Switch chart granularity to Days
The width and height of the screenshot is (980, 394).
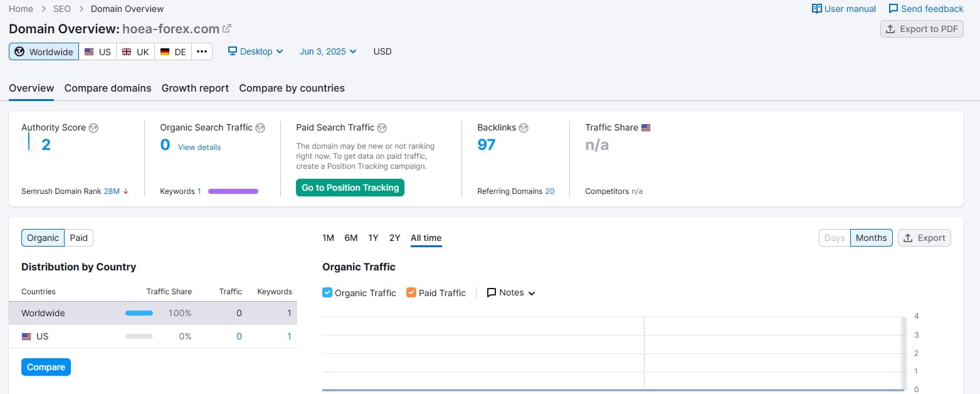pyautogui.click(x=835, y=238)
